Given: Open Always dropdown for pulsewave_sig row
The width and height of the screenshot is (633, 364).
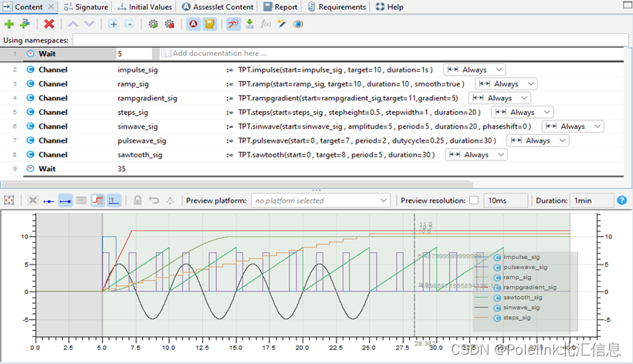Looking at the screenshot, I should (x=538, y=140).
